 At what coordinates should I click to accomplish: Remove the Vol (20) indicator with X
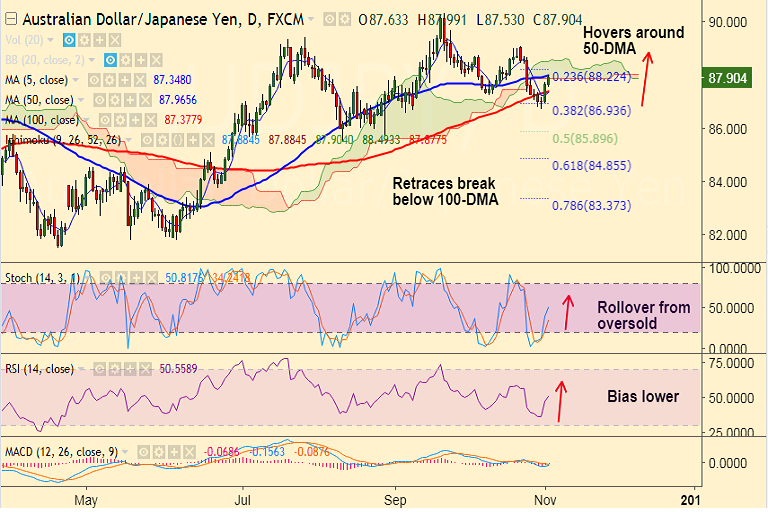115,40
